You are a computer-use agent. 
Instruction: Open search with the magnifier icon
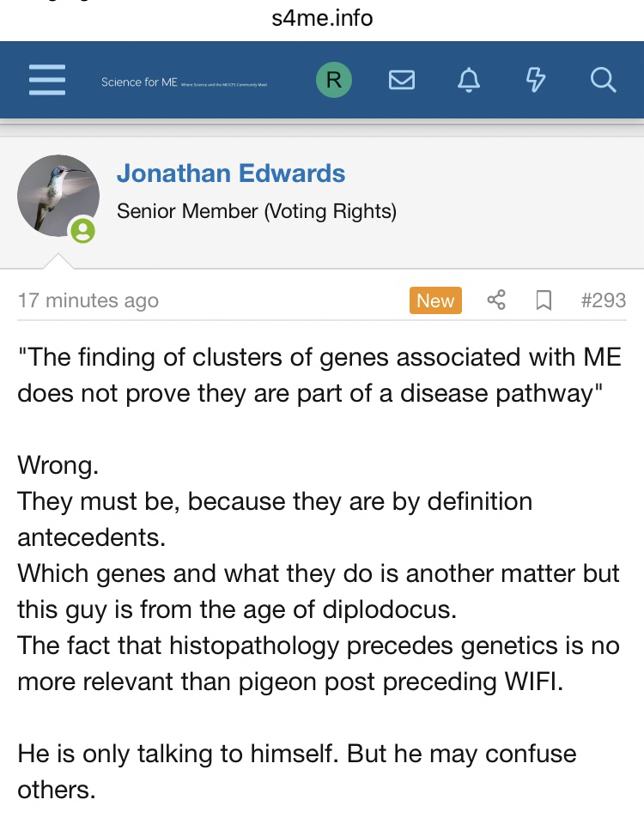(x=603, y=81)
